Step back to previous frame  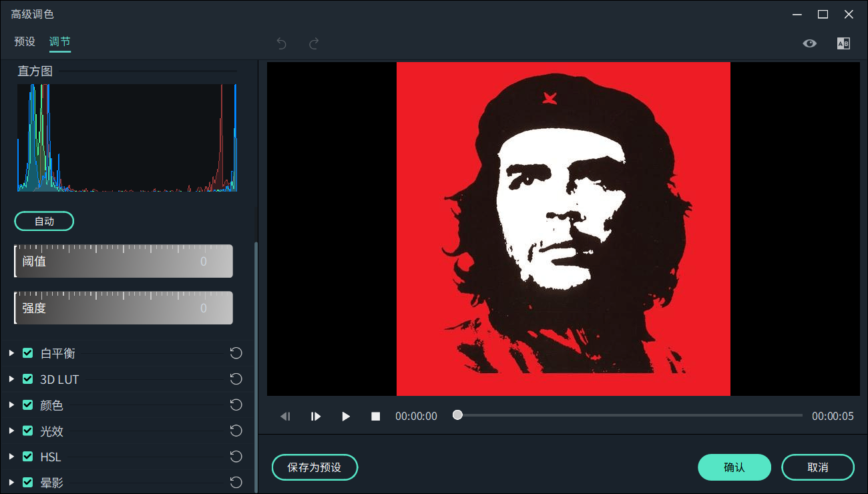(x=285, y=417)
